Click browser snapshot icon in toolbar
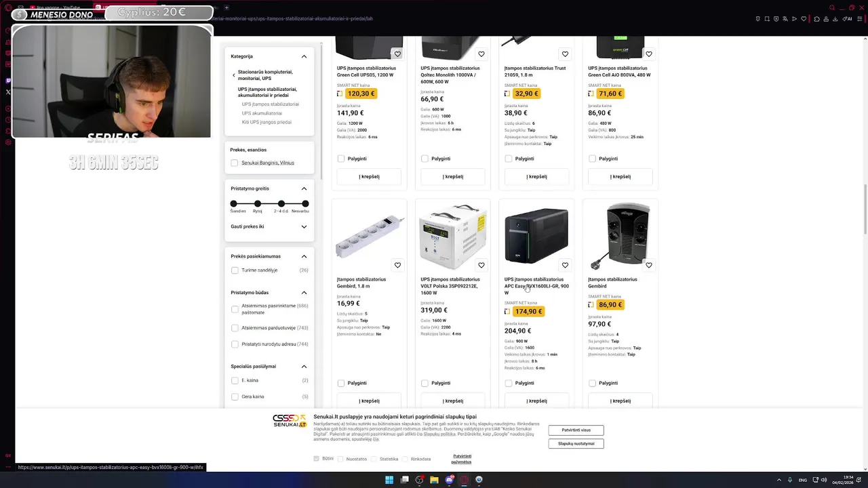 (767, 19)
